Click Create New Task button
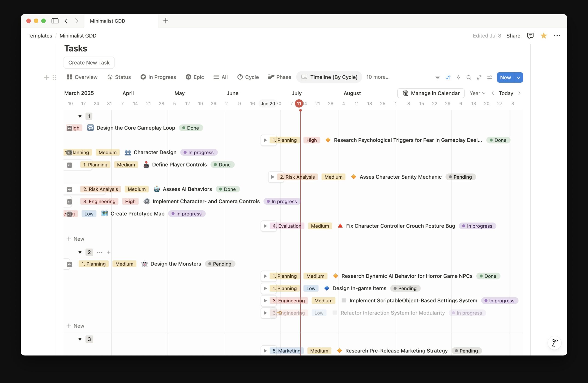 tap(89, 62)
